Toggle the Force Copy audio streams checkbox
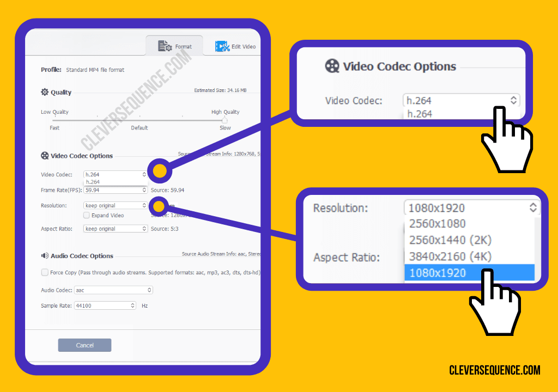This screenshot has width=558, height=392. (x=45, y=272)
